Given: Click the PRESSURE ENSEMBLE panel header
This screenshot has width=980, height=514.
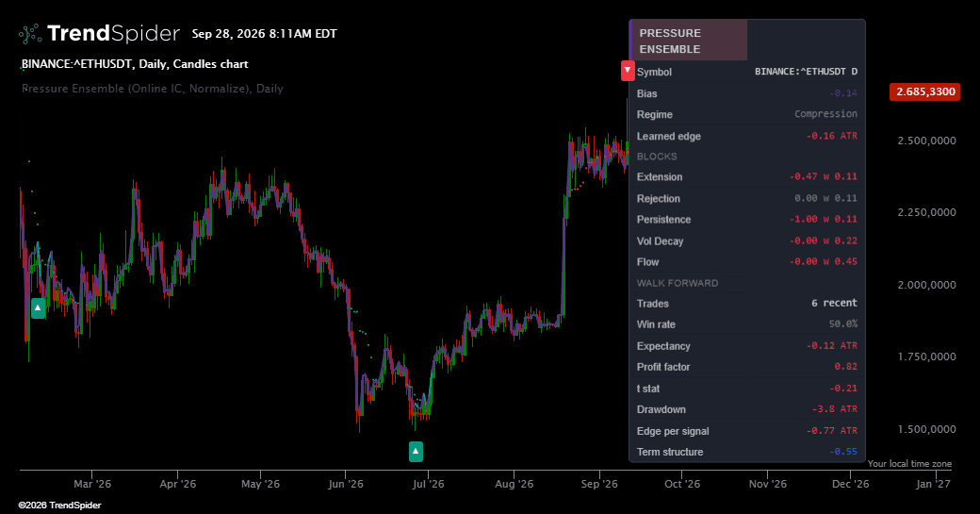Looking at the screenshot, I should coord(689,41).
